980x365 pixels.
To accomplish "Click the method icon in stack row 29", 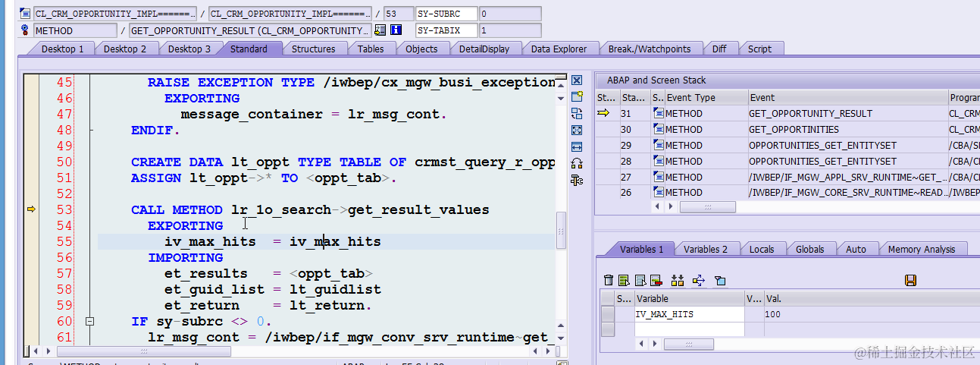I will coord(658,146).
